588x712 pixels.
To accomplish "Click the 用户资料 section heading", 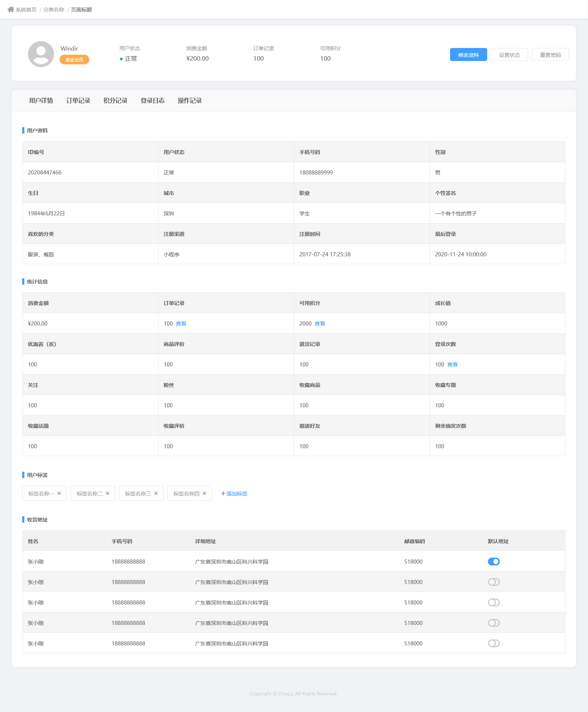I will click(x=37, y=131).
